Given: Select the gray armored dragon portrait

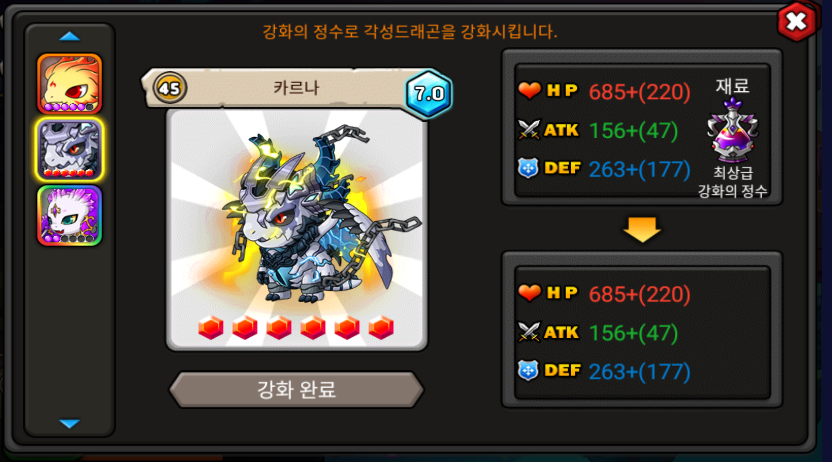Looking at the screenshot, I should coord(70,150).
